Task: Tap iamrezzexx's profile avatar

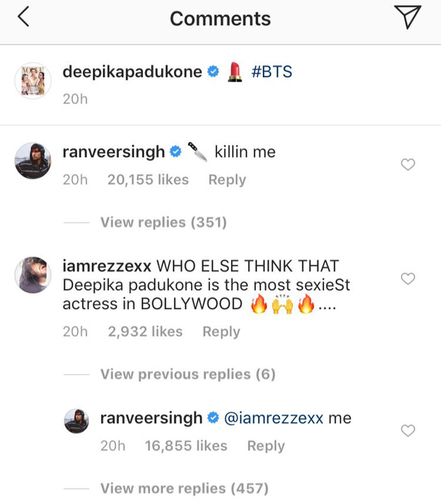Action: (32, 275)
